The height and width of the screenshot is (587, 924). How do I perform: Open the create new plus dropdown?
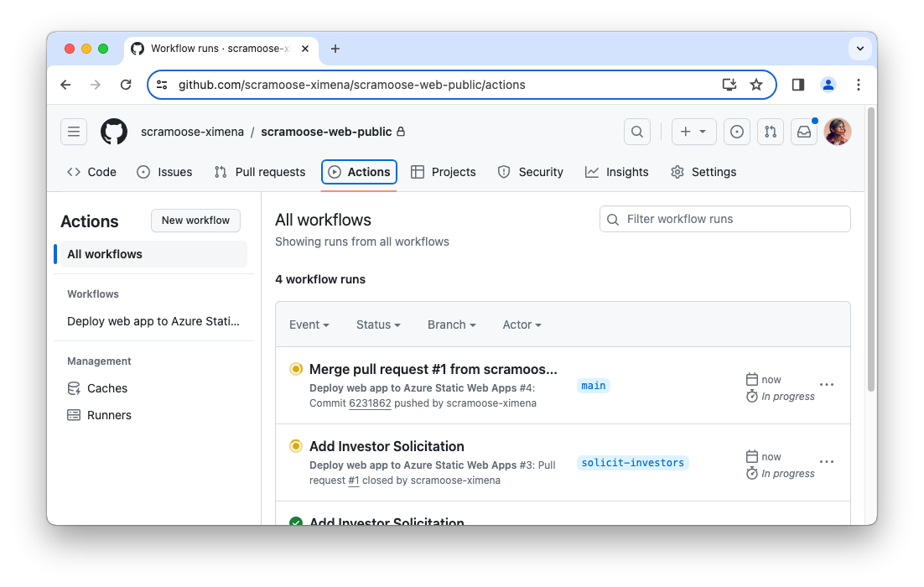point(693,132)
